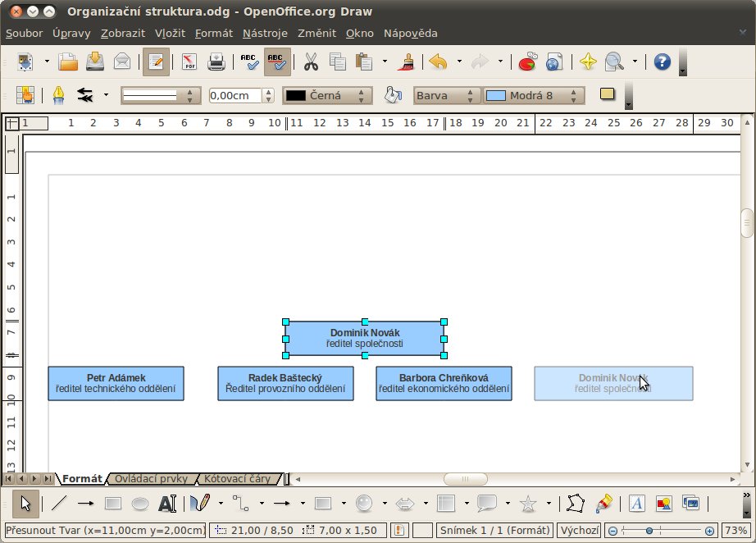Screen dimensions: 756x543
Task: Open the Soubor menu
Action: [24, 34]
